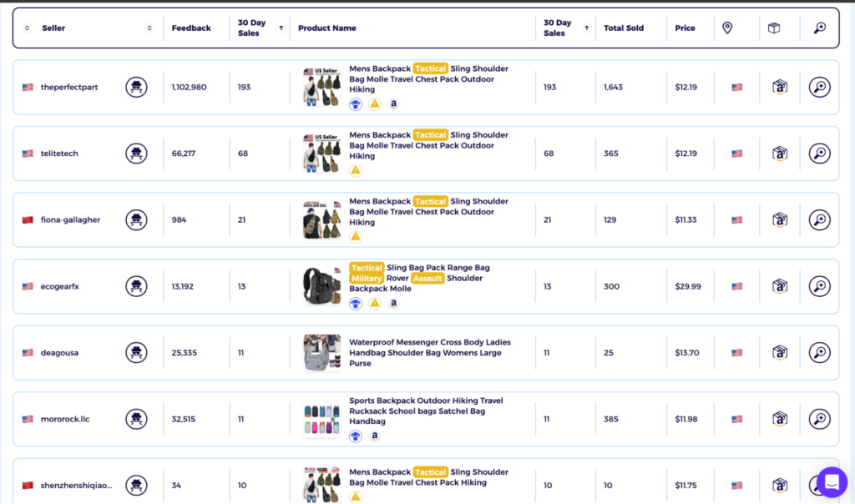Screen dimensions: 855x504
Task: Sort sellers using arrows right of Seller header
Action: 149,28
